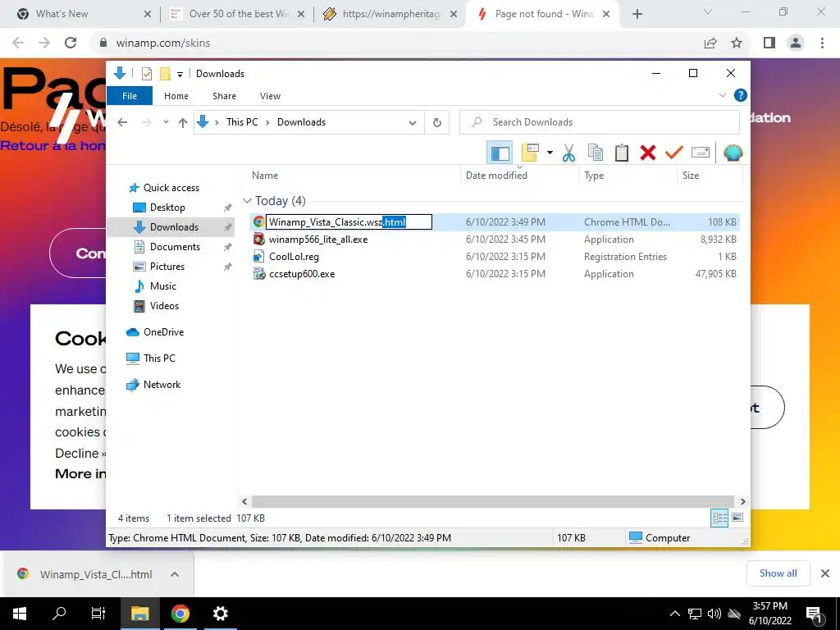Expand Folder Options toolbar dropdown arrow
This screenshot has width=840, height=630.
tap(550, 153)
